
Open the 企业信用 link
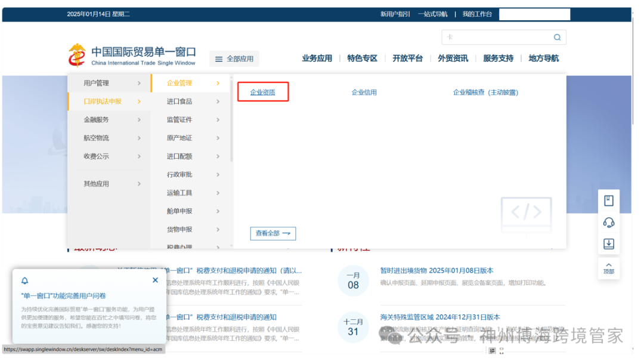[x=364, y=92]
